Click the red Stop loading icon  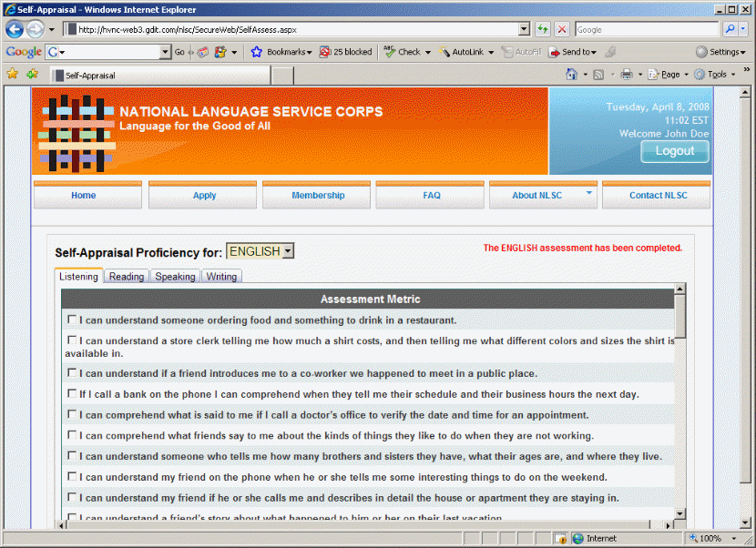pos(562,29)
